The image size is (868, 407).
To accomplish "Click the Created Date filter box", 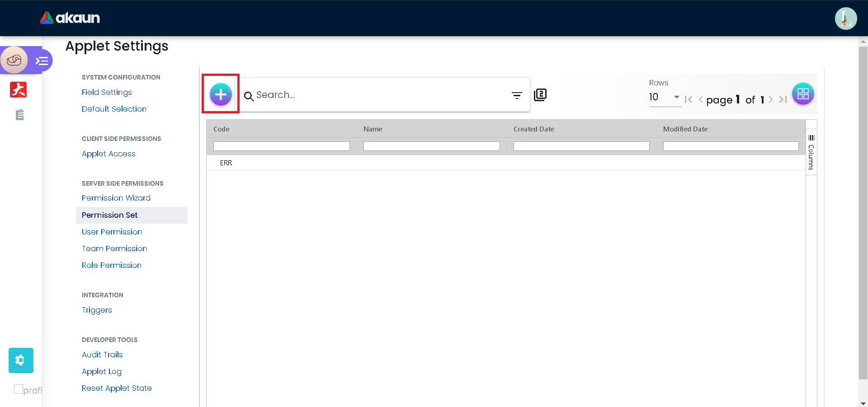I will [x=581, y=146].
